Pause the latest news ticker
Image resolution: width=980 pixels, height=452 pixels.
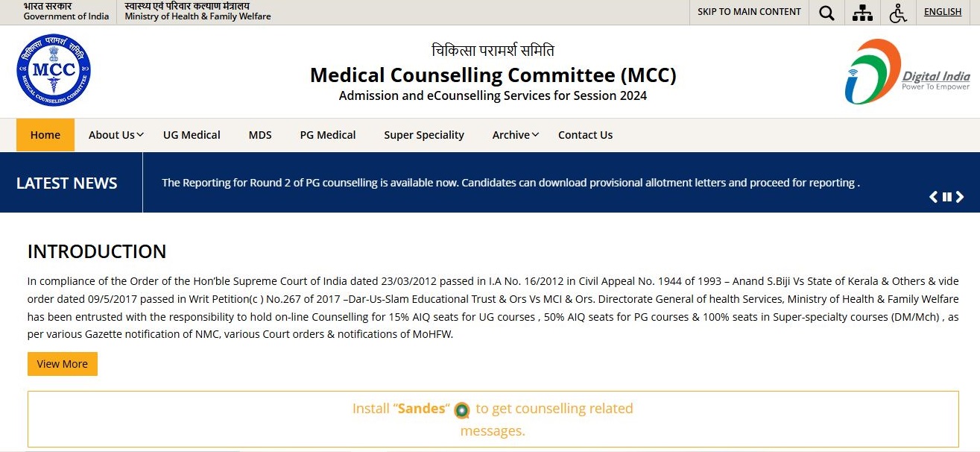pyautogui.click(x=946, y=197)
